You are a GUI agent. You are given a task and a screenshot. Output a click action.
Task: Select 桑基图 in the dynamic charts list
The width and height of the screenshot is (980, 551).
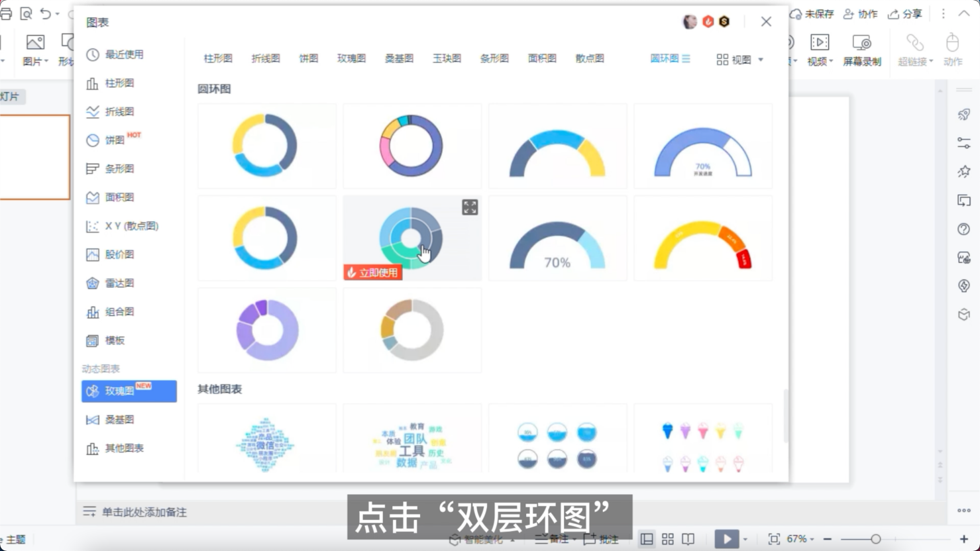coord(110,419)
